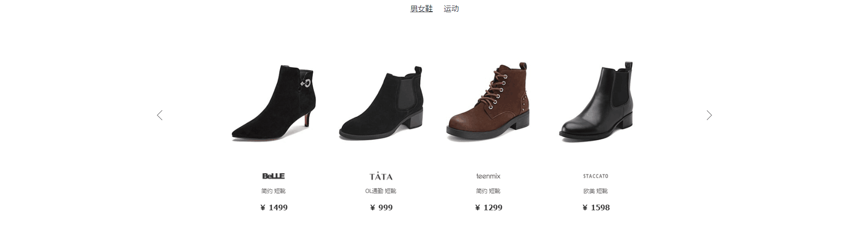Screen dimensions: 868x243
Task: Open the 简约 短靴 link under BeLLE
Action: [274, 191]
